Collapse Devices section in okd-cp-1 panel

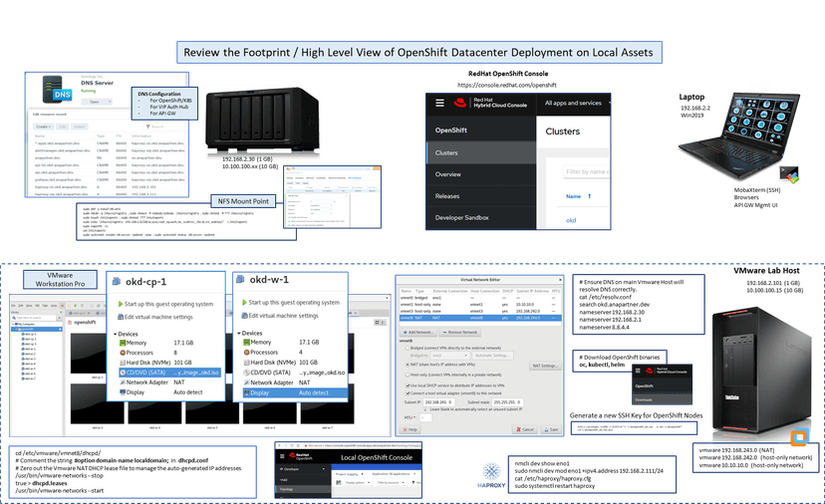(116, 333)
